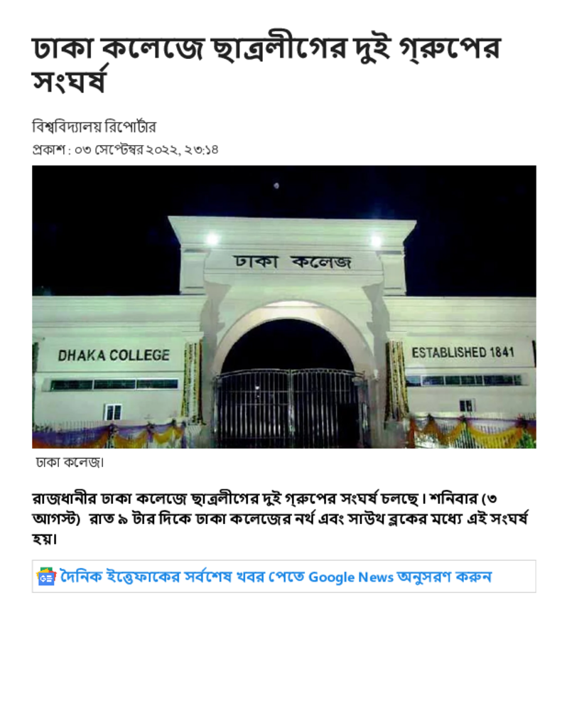
Task: Click the right spotlight on the gate tower
Action: [376, 240]
